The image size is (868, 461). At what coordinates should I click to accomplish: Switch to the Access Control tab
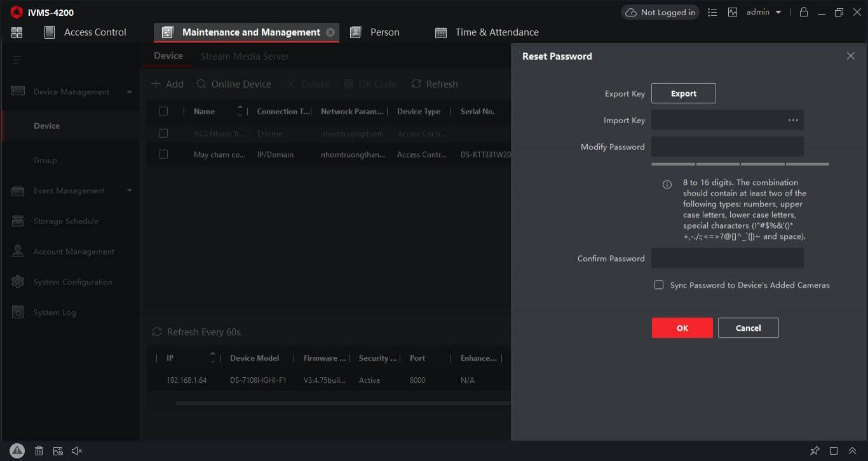[x=85, y=32]
